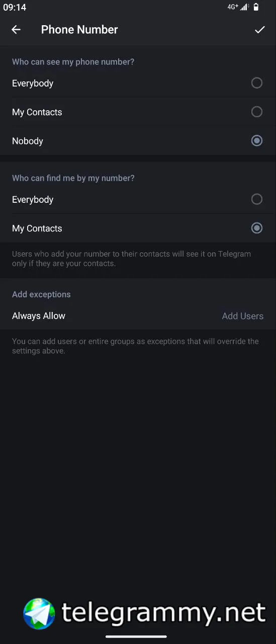Viewport: 276px width, 644px height.
Task: Select Everybody radio for finding by number
Action: 257,199
